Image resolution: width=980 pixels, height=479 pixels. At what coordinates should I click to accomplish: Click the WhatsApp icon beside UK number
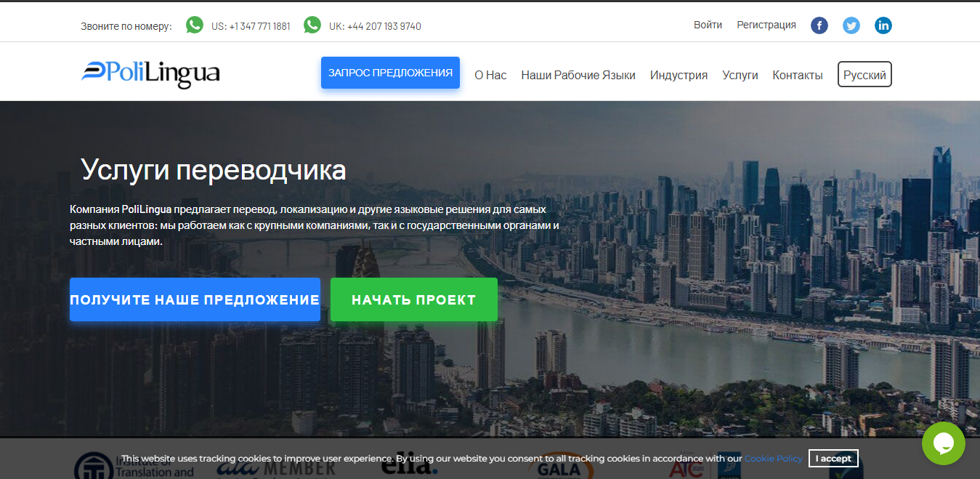coord(312,25)
